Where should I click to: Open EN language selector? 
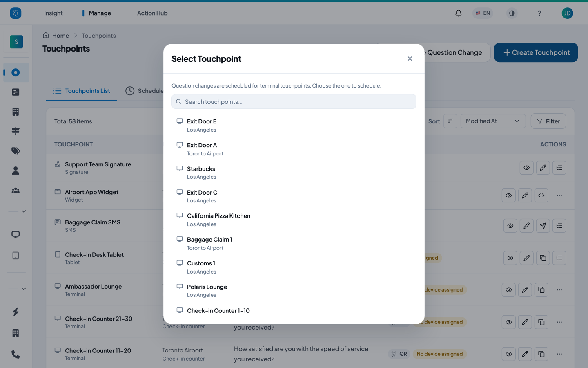[x=483, y=13]
